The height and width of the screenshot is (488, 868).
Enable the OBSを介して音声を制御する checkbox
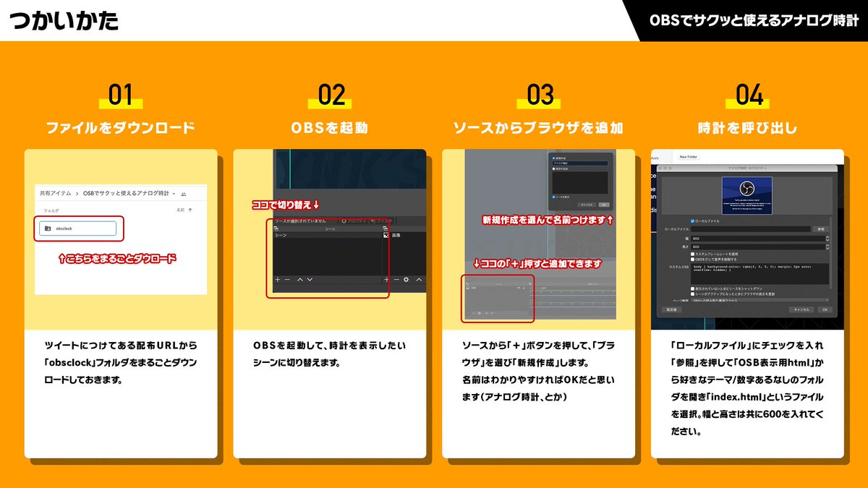tap(692, 260)
